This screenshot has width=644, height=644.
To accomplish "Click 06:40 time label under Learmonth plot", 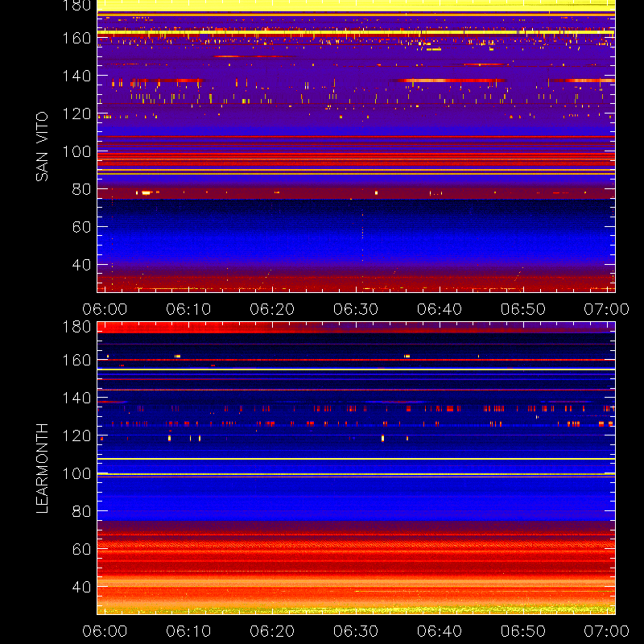I will coord(440,631).
